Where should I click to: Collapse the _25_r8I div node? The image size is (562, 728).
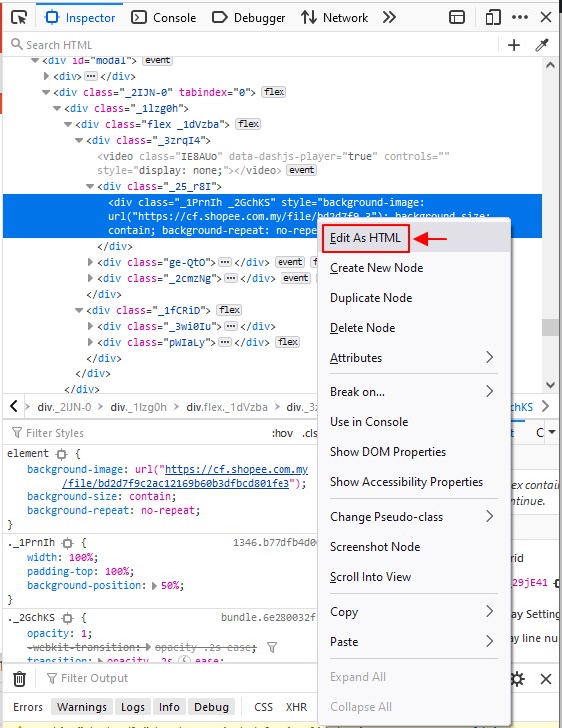pyautogui.click(x=91, y=186)
